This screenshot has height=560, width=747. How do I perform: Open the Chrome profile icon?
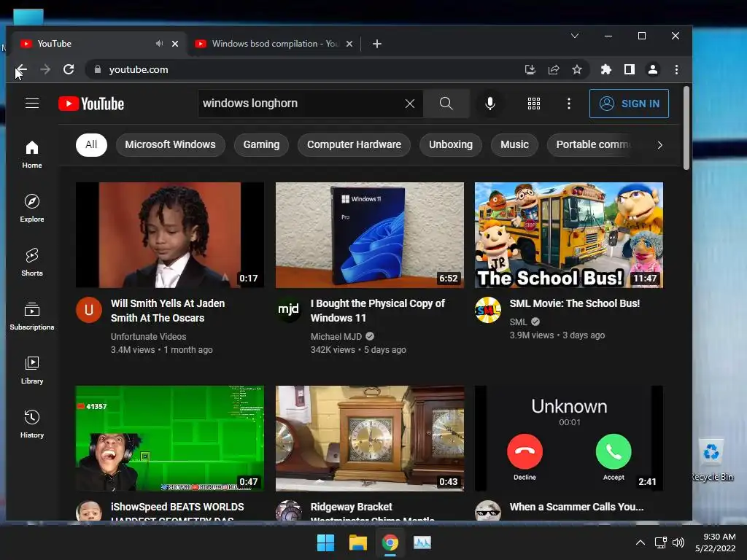[653, 69]
